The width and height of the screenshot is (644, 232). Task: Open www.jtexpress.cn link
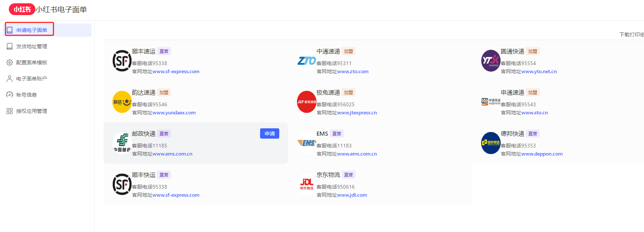coord(357,113)
